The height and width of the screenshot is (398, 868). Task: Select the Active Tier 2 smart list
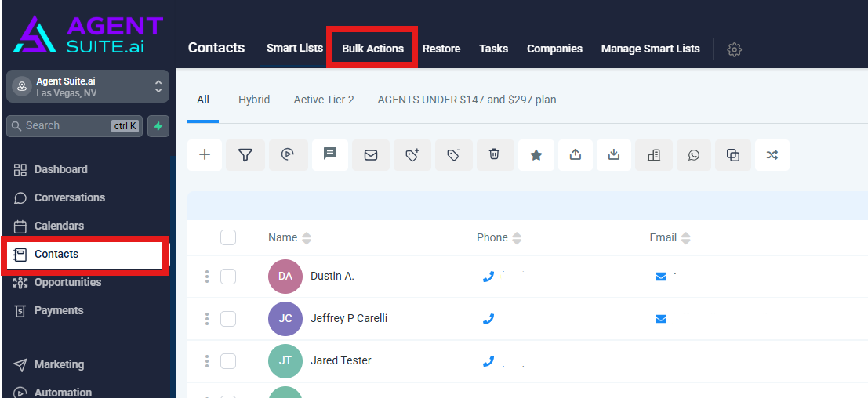coord(324,100)
